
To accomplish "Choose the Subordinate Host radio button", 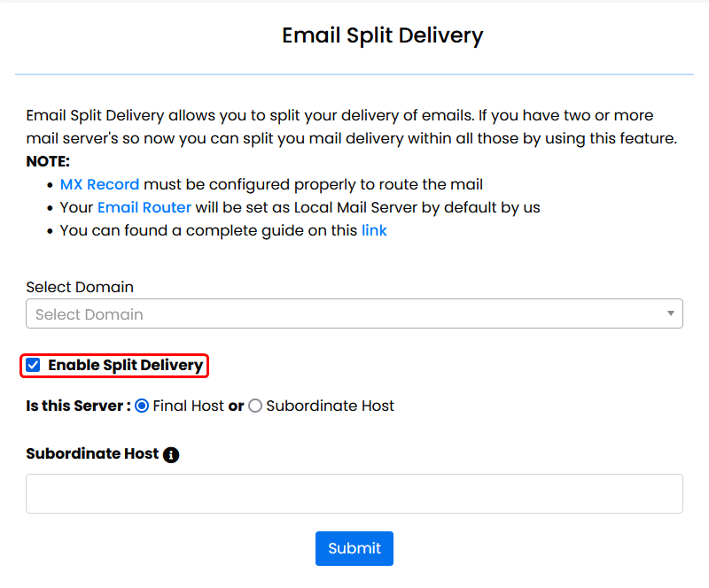I will 255,406.
